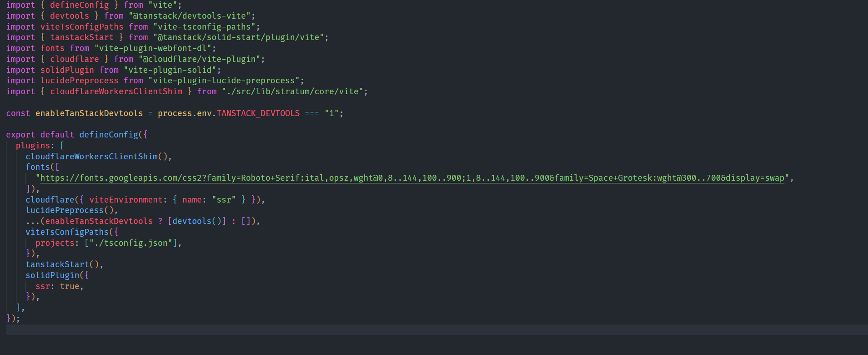The height and width of the screenshot is (355, 868).
Task: Click the "plugins" property key
Action: pyautogui.click(x=33, y=146)
